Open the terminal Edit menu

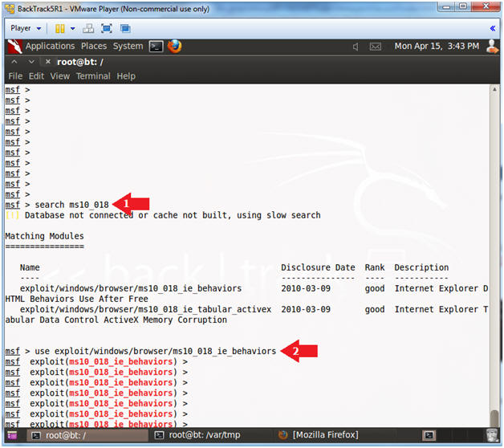click(x=36, y=76)
